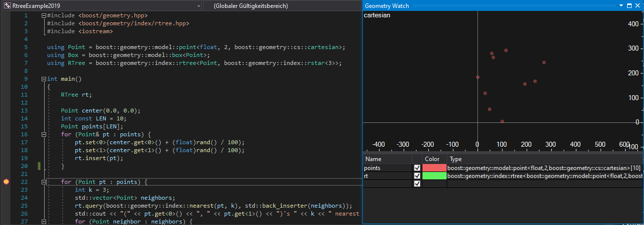Click the 'using RTree' declaration on line 7
This screenshot has height=225, width=644.
coord(194,63)
